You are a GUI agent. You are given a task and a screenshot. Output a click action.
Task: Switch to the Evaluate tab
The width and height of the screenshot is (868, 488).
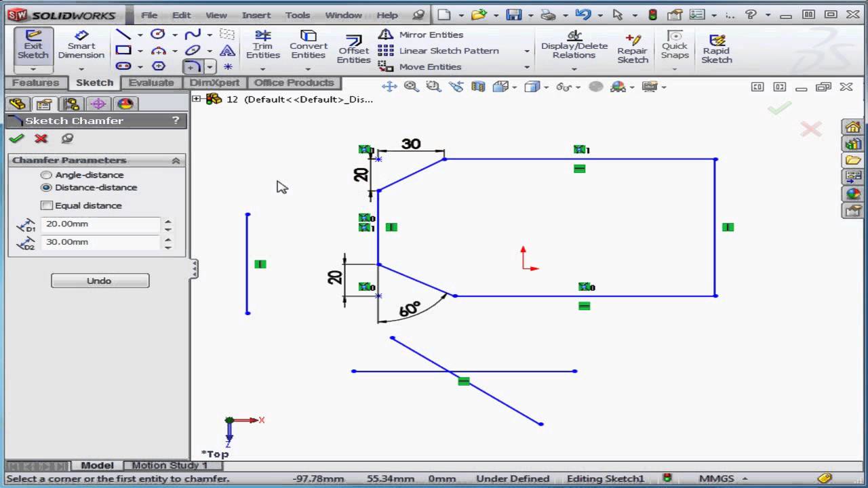point(151,83)
